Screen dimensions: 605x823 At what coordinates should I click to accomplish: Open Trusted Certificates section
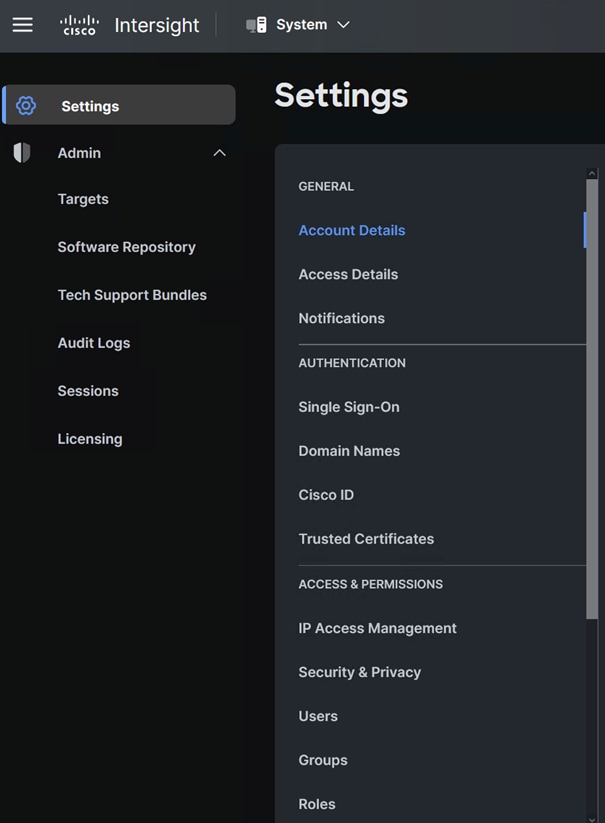(366, 539)
